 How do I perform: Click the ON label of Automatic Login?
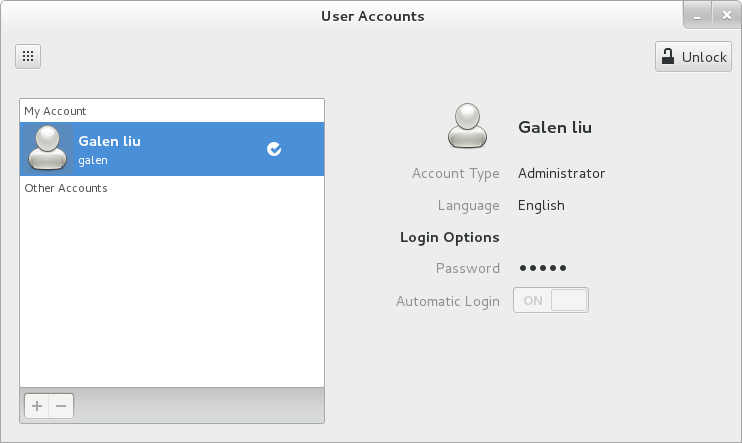coord(533,301)
